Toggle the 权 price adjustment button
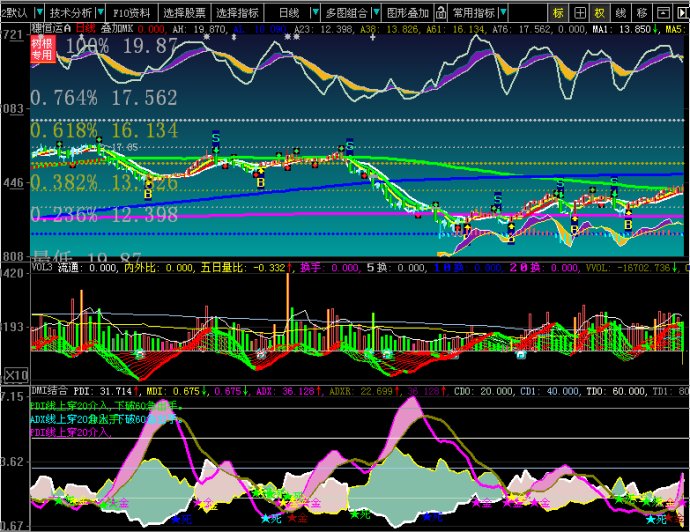 (600, 13)
